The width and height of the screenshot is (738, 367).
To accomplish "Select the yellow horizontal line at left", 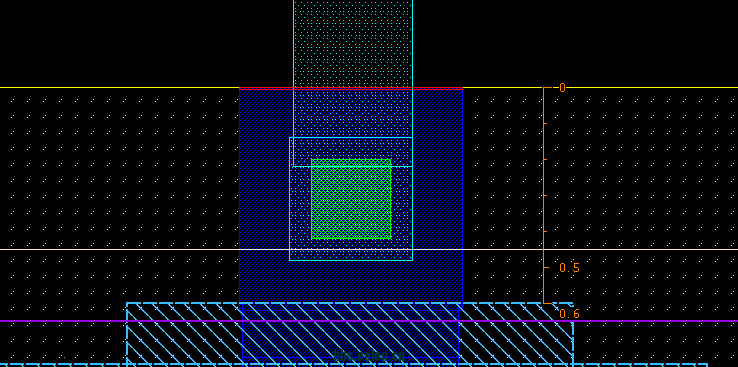I will tap(120, 88).
